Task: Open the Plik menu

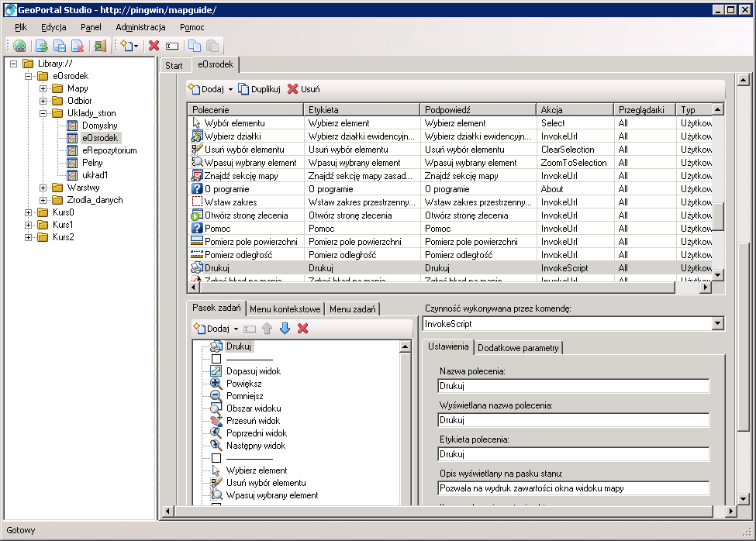Action: 21,27
